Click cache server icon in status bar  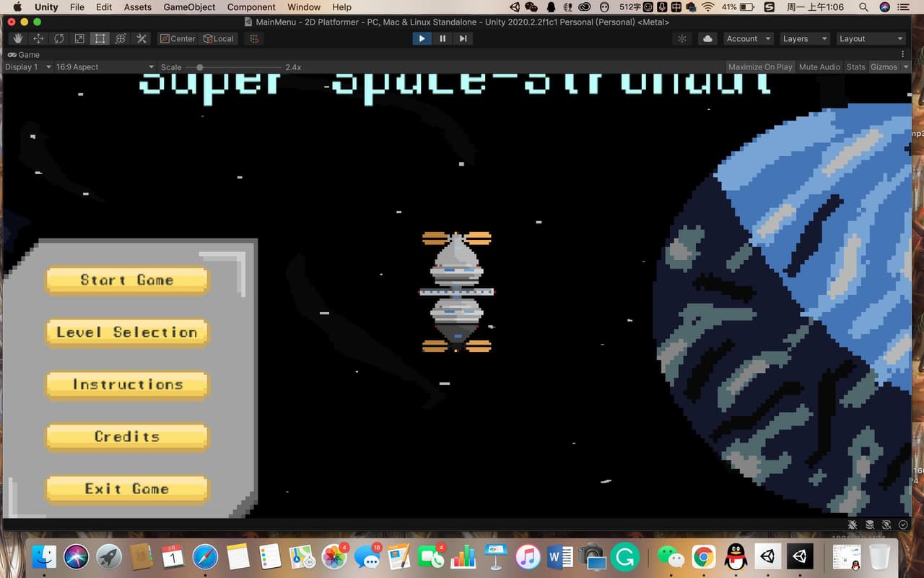tap(869, 525)
